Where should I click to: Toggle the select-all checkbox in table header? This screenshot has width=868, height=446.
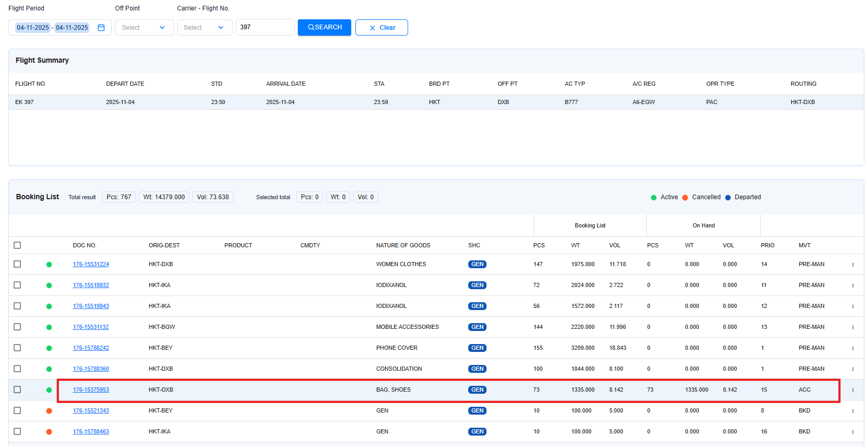[x=17, y=245]
